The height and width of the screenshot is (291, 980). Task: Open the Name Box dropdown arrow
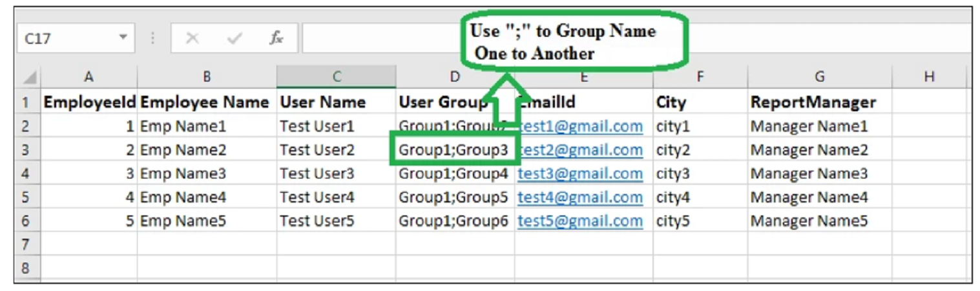123,38
